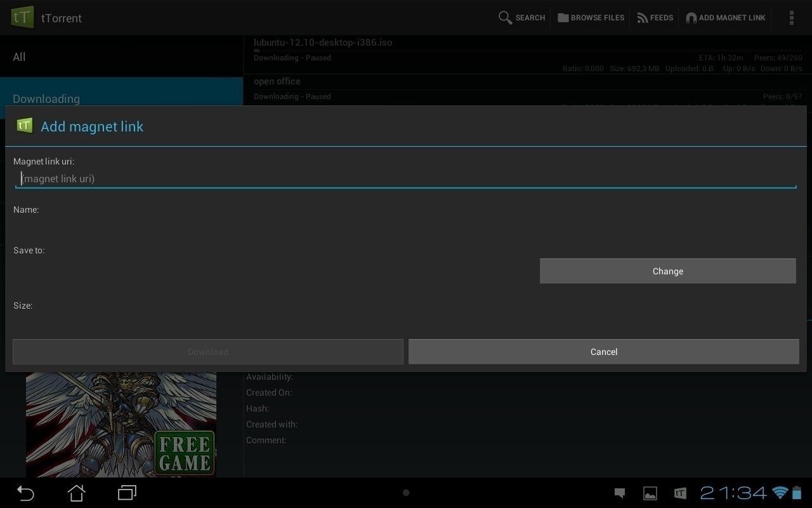This screenshot has height=508, width=812.
Task: Tap the Android back navigation icon
Action: click(x=25, y=493)
